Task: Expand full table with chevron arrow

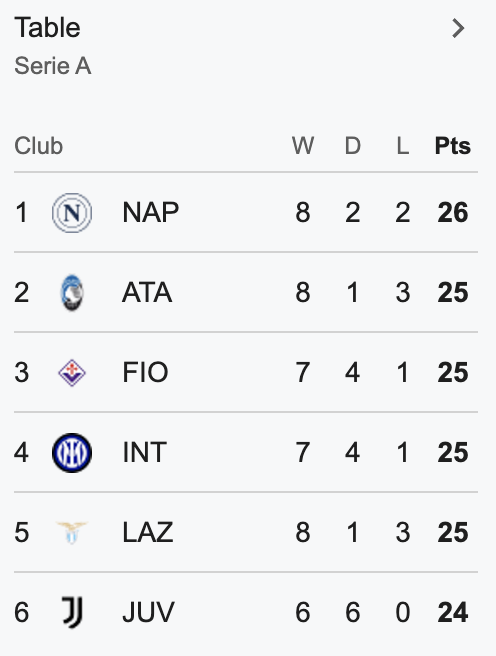Action: 458,28
